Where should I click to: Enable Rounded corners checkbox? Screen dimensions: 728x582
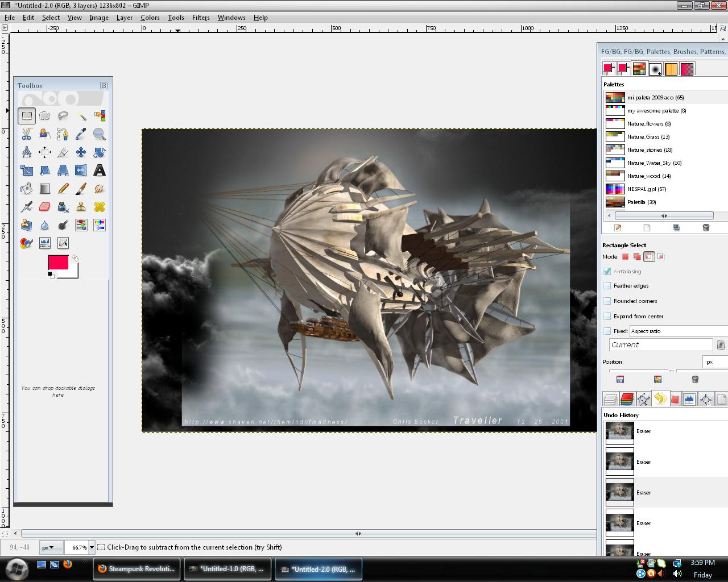607,301
